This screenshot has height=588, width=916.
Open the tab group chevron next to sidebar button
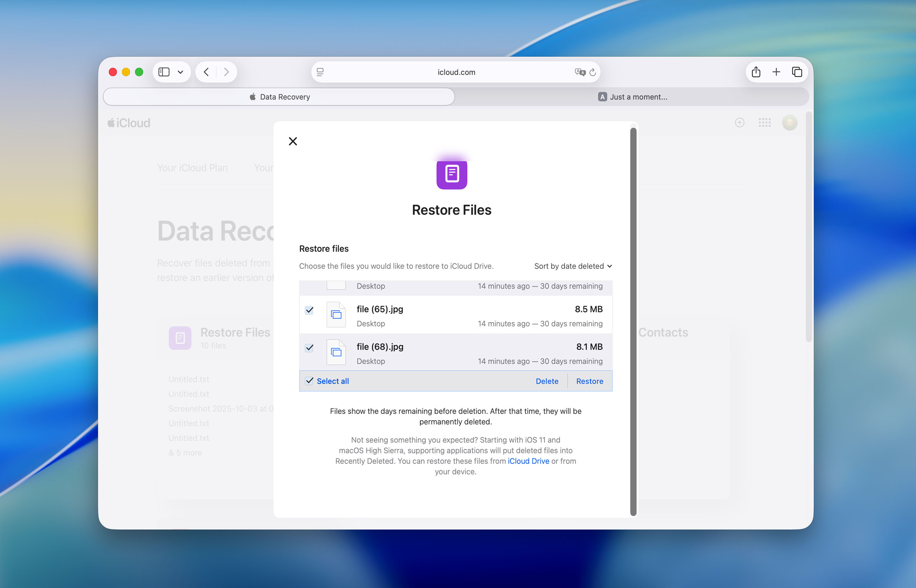click(180, 72)
